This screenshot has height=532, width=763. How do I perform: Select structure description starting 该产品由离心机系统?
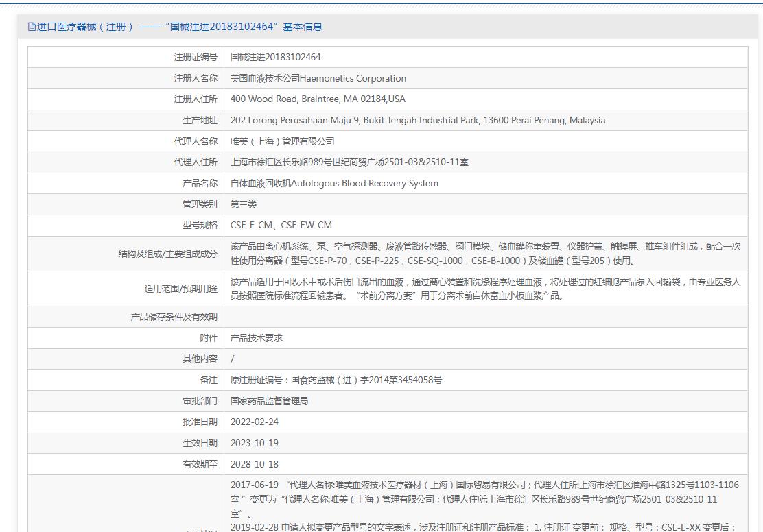point(485,254)
